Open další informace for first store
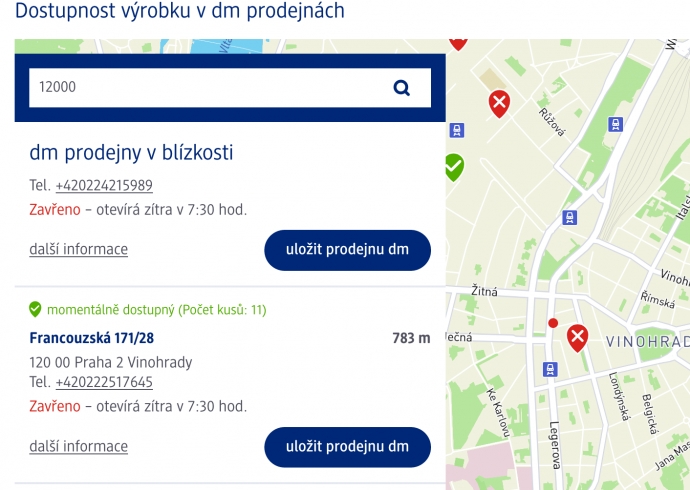 click(78, 249)
